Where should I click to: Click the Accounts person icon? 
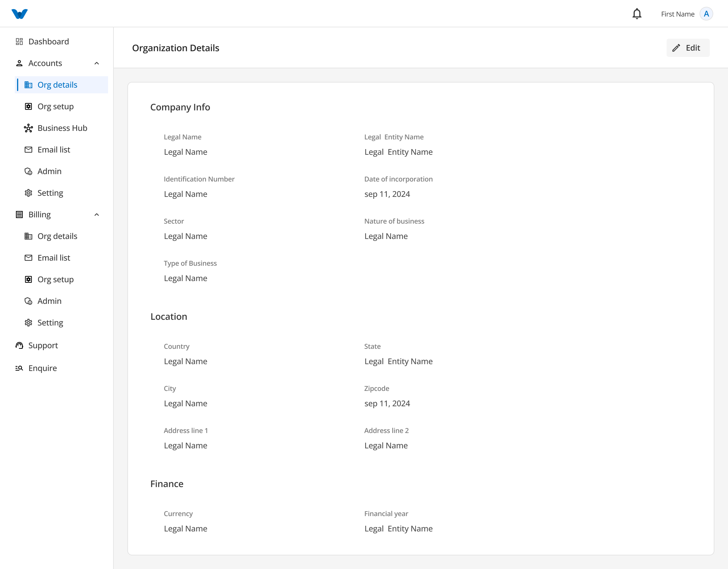click(x=19, y=63)
